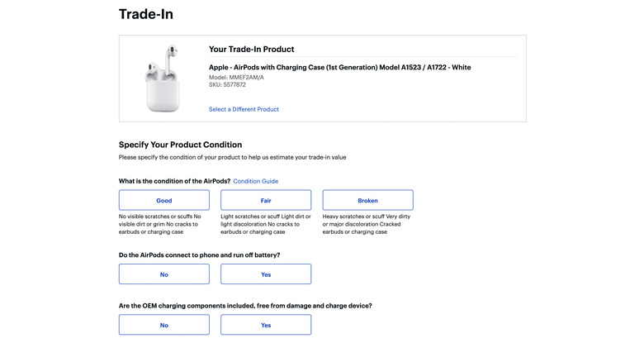The height and width of the screenshot is (362, 644).
Task: Open the Condition Guide link
Action: pyautogui.click(x=255, y=181)
